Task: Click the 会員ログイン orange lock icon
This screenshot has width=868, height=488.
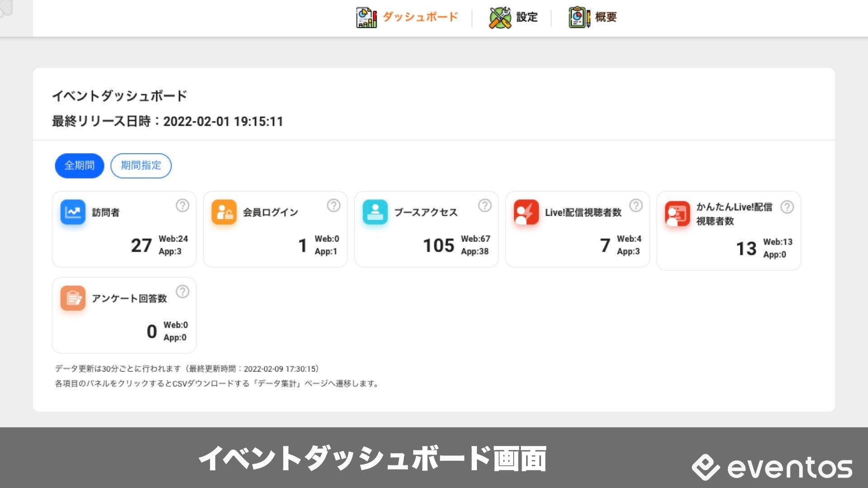Action: 224,212
